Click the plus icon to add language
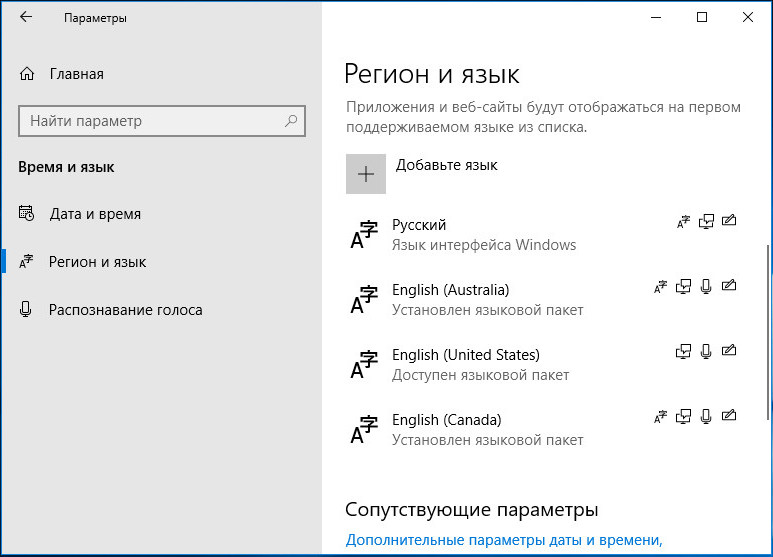Viewport: 773px width, 557px height. (366, 174)
